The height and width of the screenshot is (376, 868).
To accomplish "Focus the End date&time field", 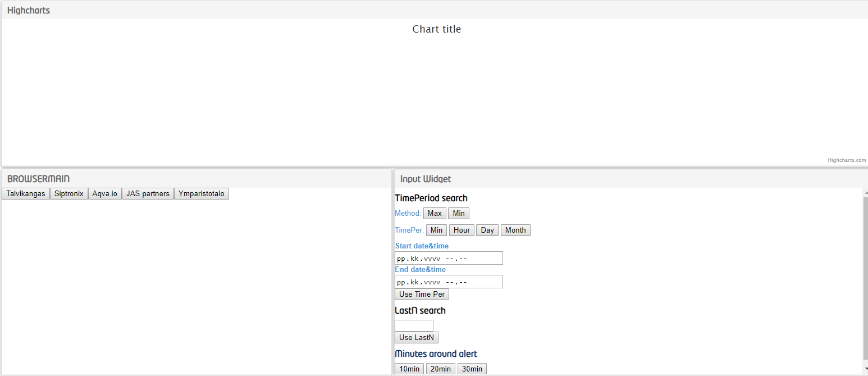I will coord(449,282).
